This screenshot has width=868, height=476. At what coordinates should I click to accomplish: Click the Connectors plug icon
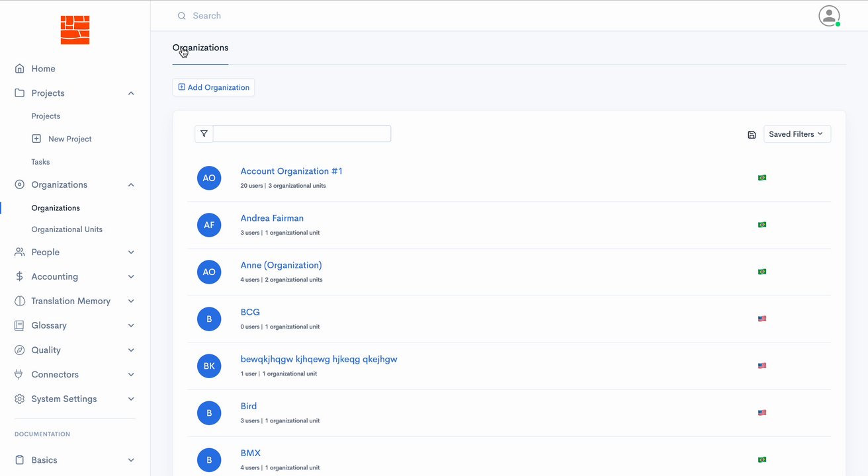pyautogui.click(x=20, y=375)
